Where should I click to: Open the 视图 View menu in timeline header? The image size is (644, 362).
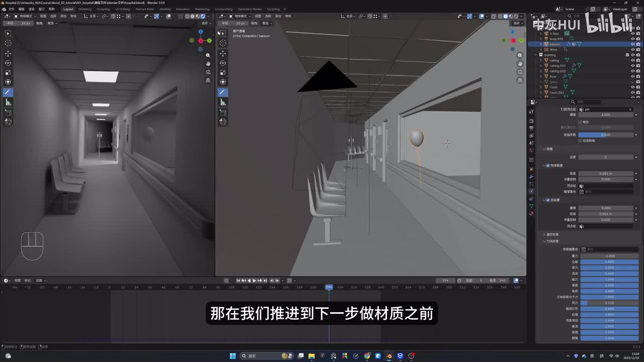[x=18, y=281]
